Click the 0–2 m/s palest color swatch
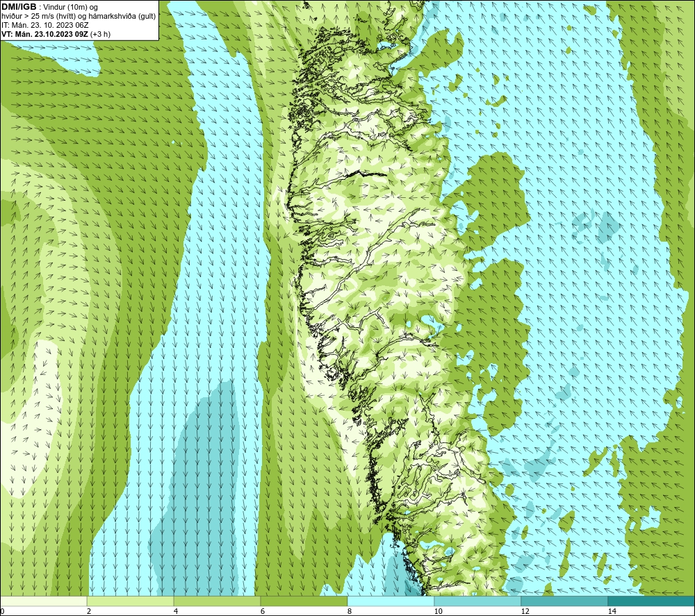This screenshot has height=616, width=695. tap(43, 601)
